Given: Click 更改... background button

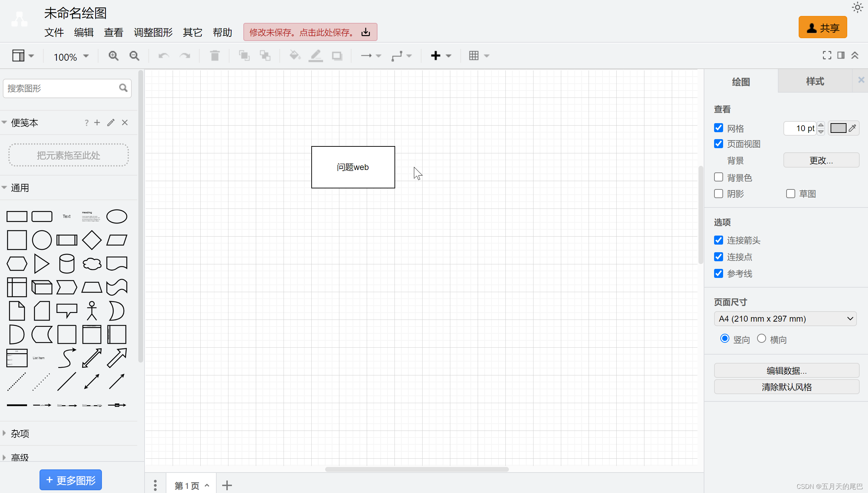Looking at the screenshot, I should click(821, 160).
